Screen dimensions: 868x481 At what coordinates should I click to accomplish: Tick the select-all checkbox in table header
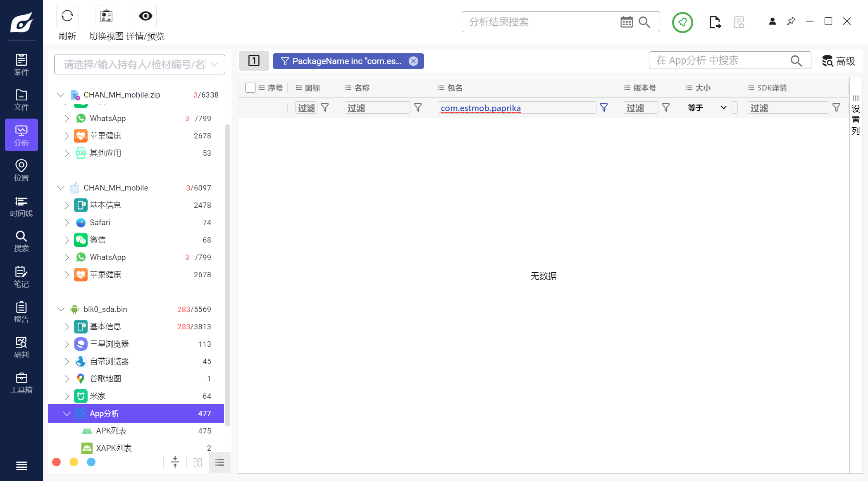click(250, 88)
